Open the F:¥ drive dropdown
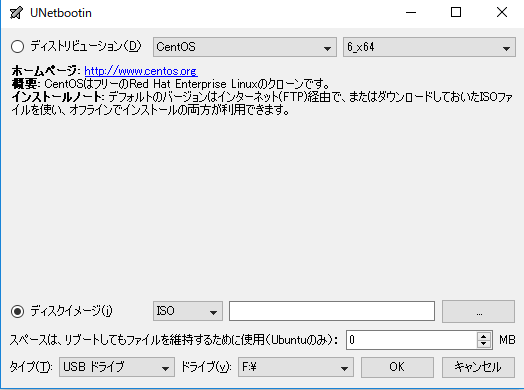524x390 pixels. point(296,367)
